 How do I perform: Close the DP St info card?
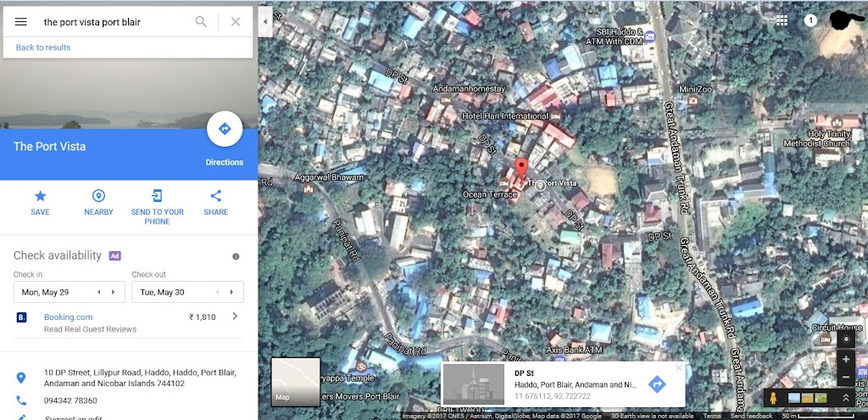point(679,367)
